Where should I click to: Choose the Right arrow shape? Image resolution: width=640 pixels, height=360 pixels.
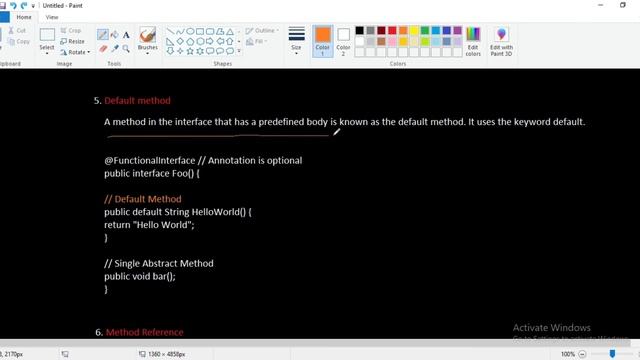click(x=210, y=41)
